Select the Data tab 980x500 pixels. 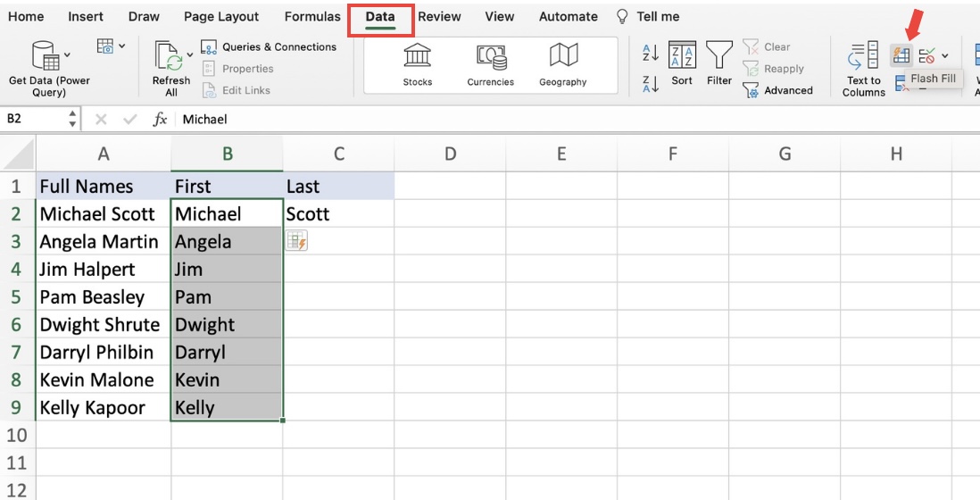(x=380, y=17)
